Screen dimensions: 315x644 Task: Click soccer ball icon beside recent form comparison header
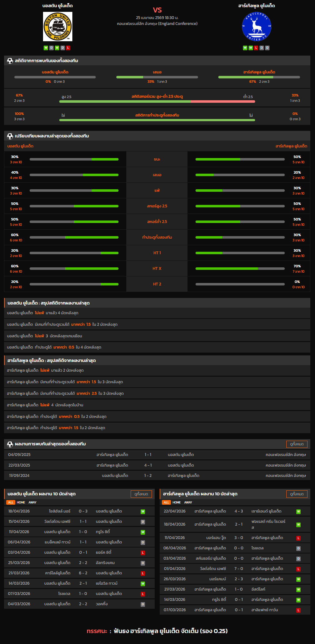(x=10, y=136)
